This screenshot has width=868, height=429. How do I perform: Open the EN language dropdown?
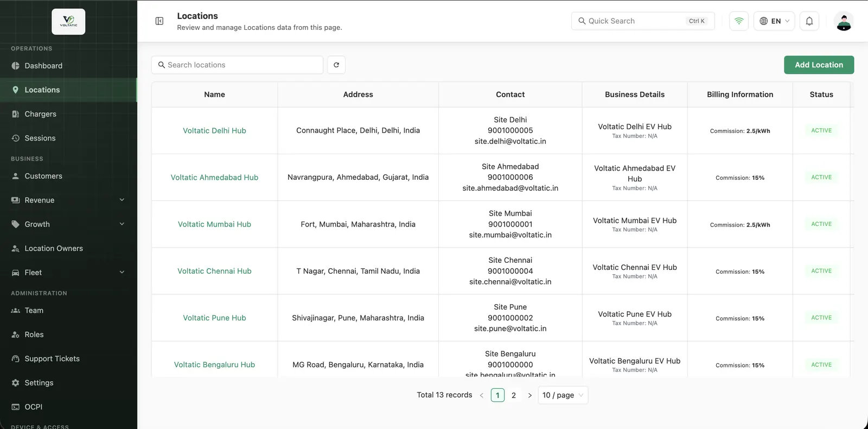774,21
